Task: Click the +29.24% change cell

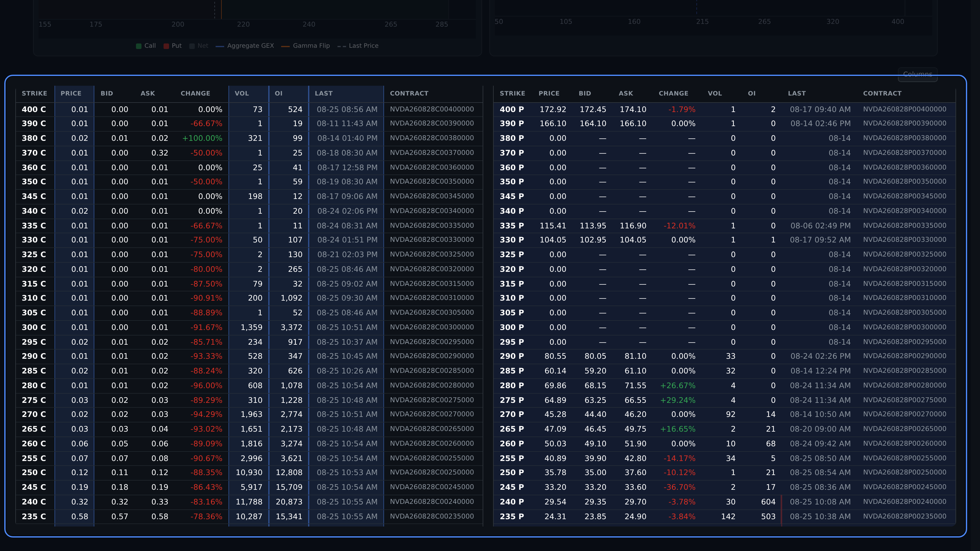Action: (x=677, y=400)
